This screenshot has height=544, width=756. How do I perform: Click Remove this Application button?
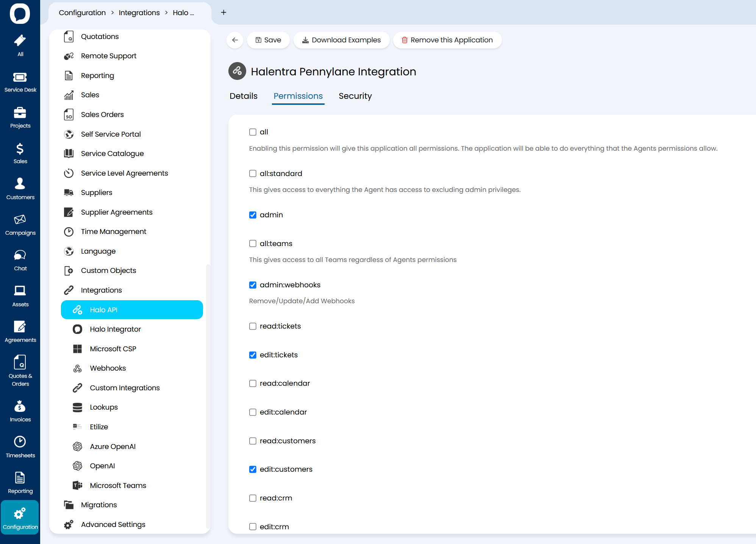(447, 40)
